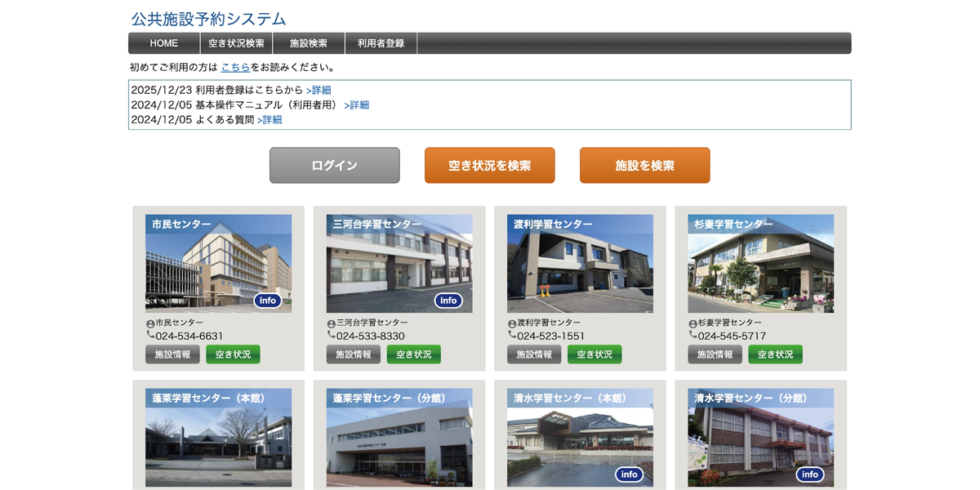Image resolution: width=980 pixels, height=490 pixels.
Task: Click the 清水学習センター（分館） building photo
Action: (761, 438)
